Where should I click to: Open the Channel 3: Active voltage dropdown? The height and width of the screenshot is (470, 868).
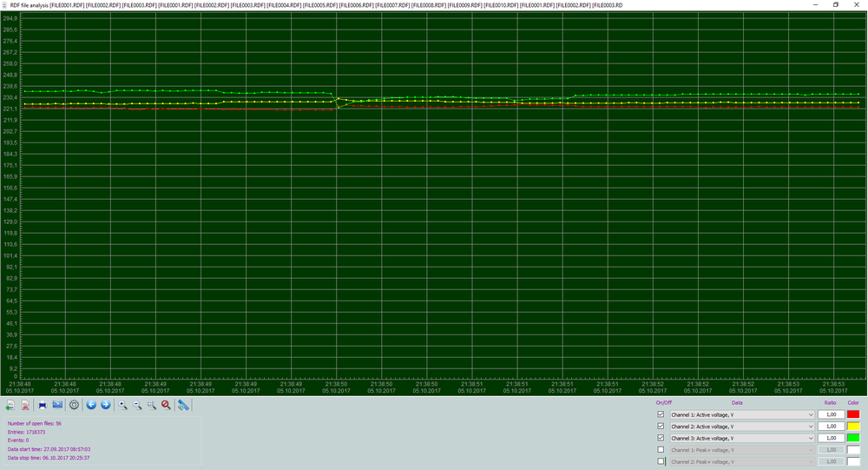coord(742,438)
